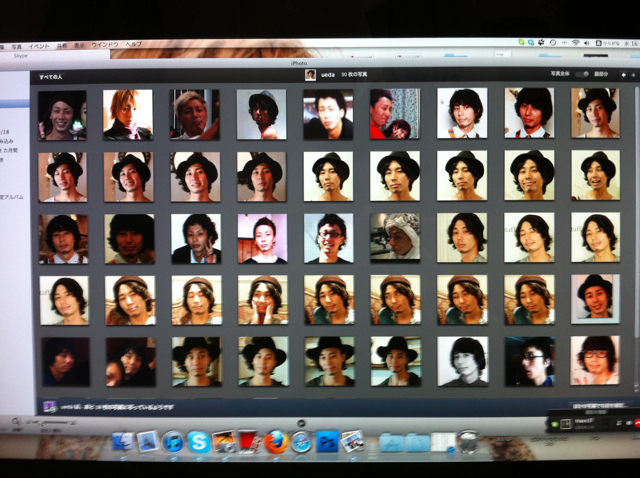The width and height of the screenshot is (640, 478).
Task: Click the iPhoto camera icon in Dock
Action: pos(224,442)
